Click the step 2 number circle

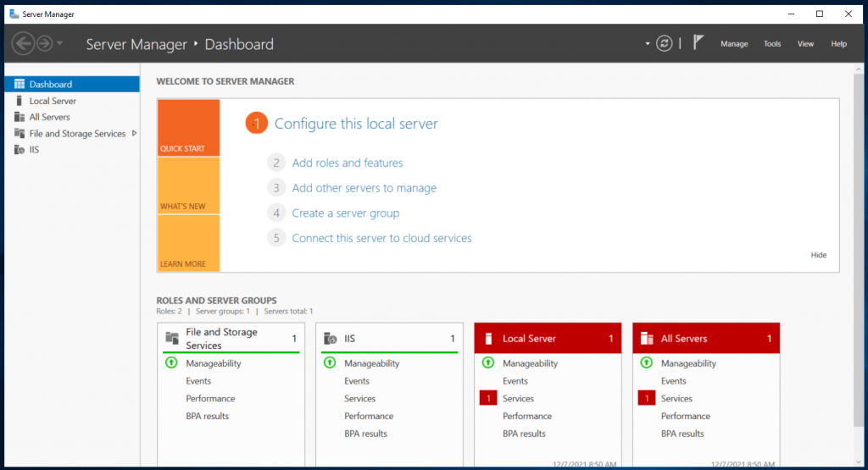point(276,163)
